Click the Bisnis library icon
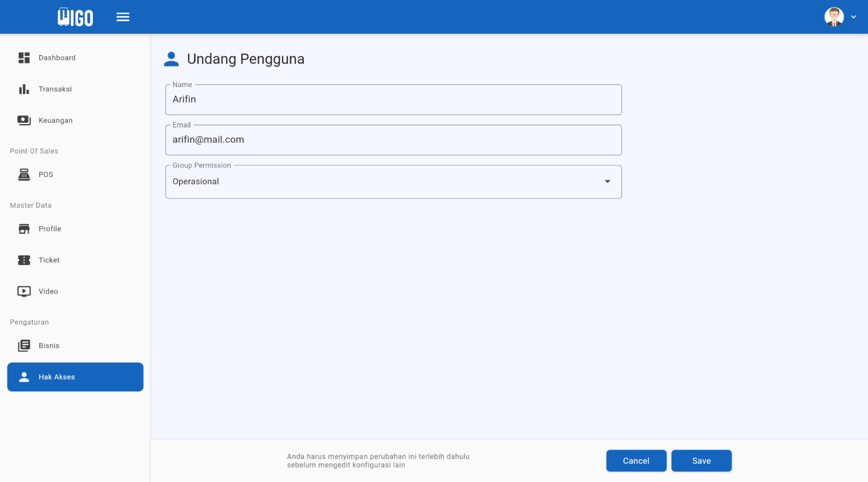 [x=24, y=345]
